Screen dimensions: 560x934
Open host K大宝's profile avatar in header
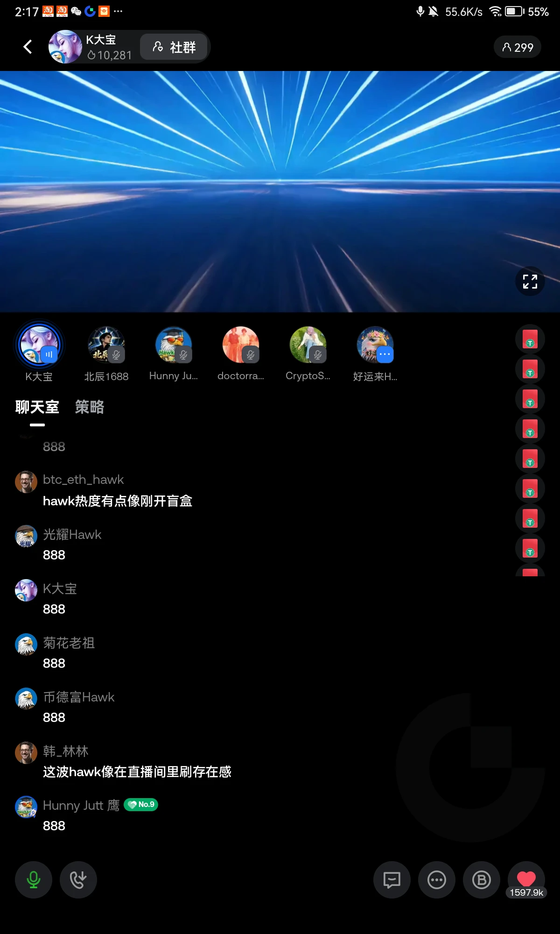(x=65, y=47)
